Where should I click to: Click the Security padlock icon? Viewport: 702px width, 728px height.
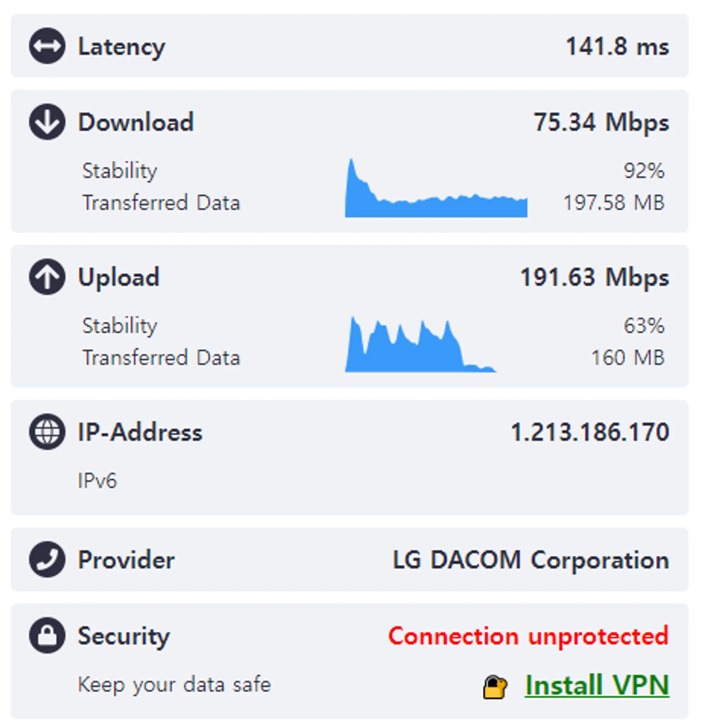tap(47, 635)
